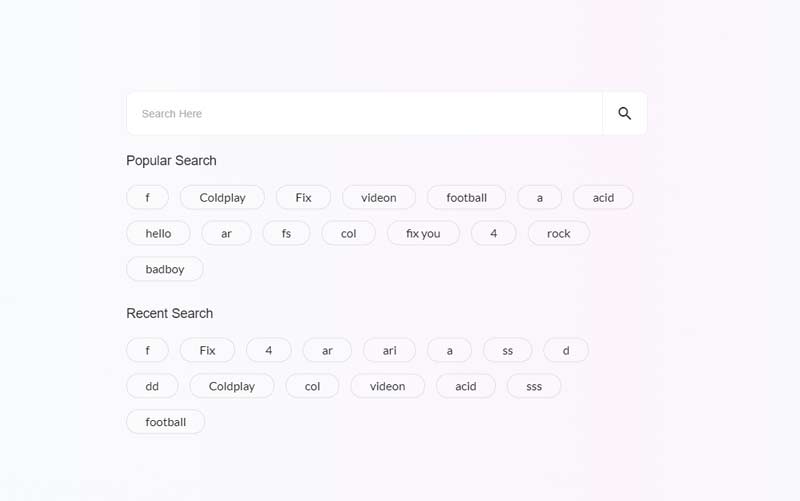Select the "hello" popular search tag

click(x=158, y=234)
